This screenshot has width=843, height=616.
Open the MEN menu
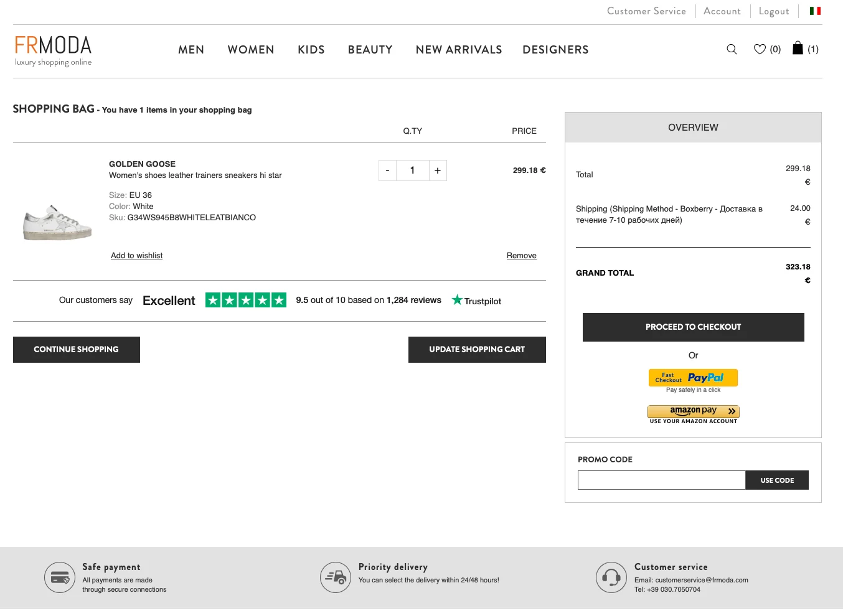[191, 50]
